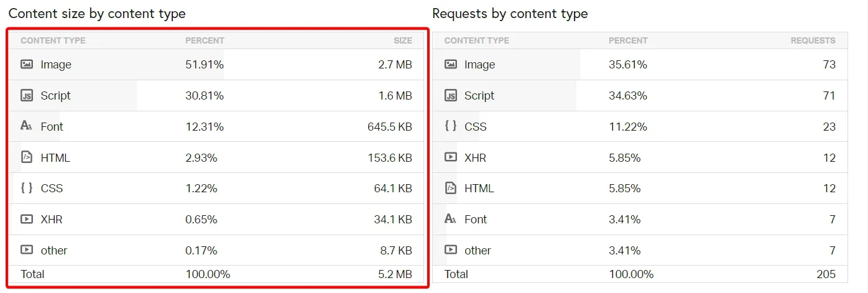Click the REQUESTS column header
868x293 pixels.
tap(813, 40)
